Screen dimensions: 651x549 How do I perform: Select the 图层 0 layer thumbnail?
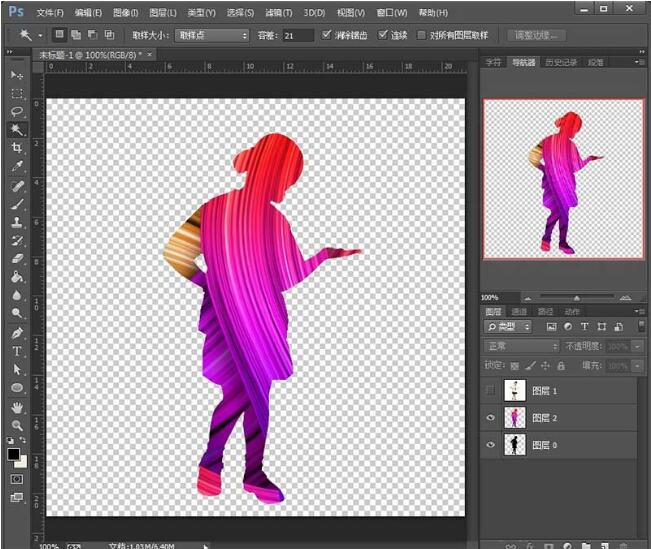tap(515, 445)
